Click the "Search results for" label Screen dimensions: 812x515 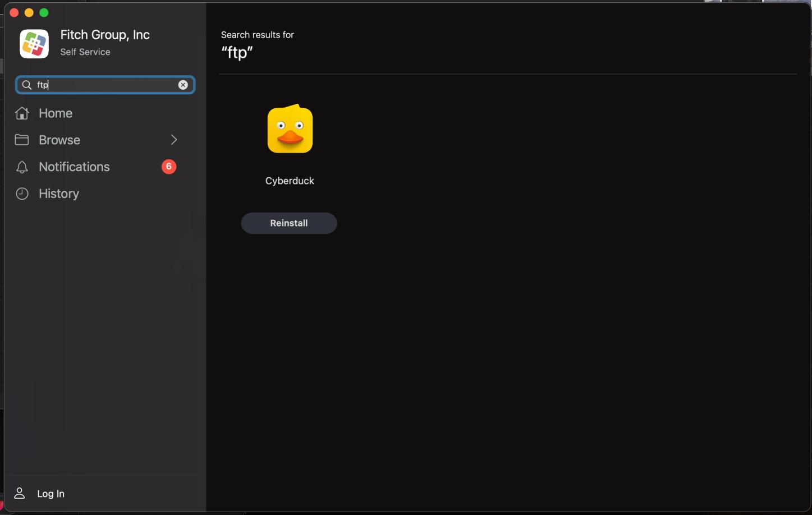[x=258, y=35]
